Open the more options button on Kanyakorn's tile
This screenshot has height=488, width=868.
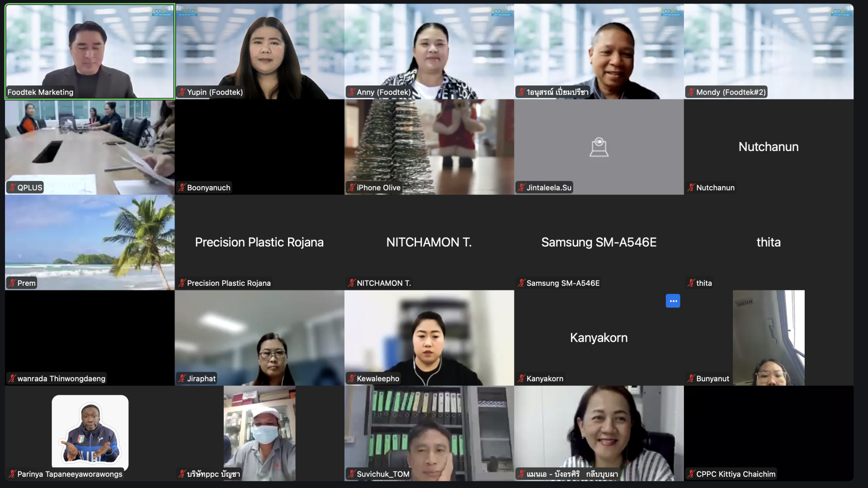673,301
